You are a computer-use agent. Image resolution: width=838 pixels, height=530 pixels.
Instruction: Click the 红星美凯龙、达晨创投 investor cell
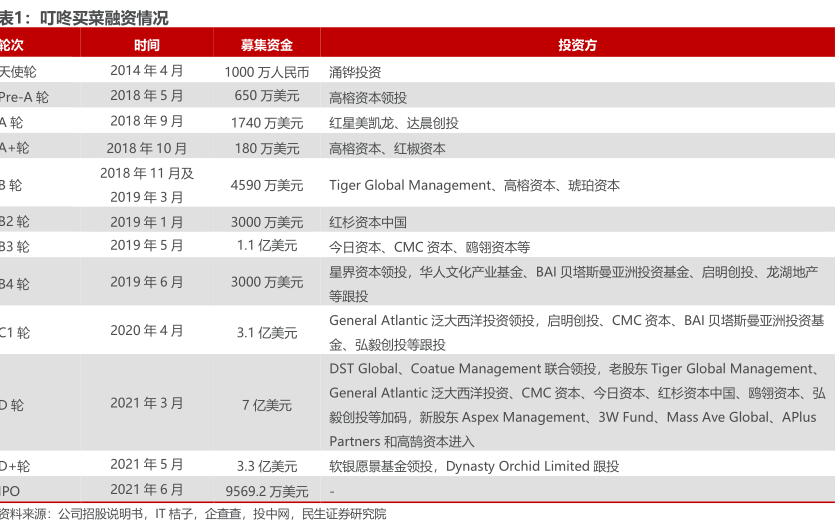click(x=394, y=122)
